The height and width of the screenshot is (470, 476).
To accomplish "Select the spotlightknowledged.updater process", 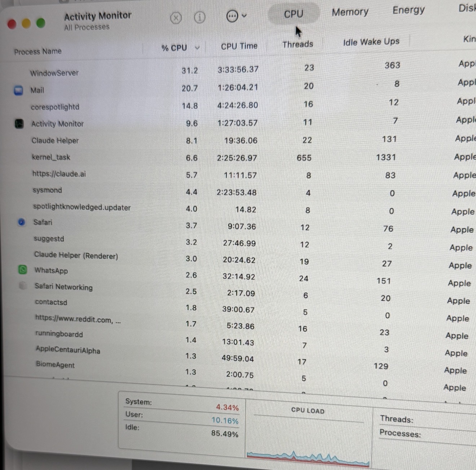I will point(82,207).
